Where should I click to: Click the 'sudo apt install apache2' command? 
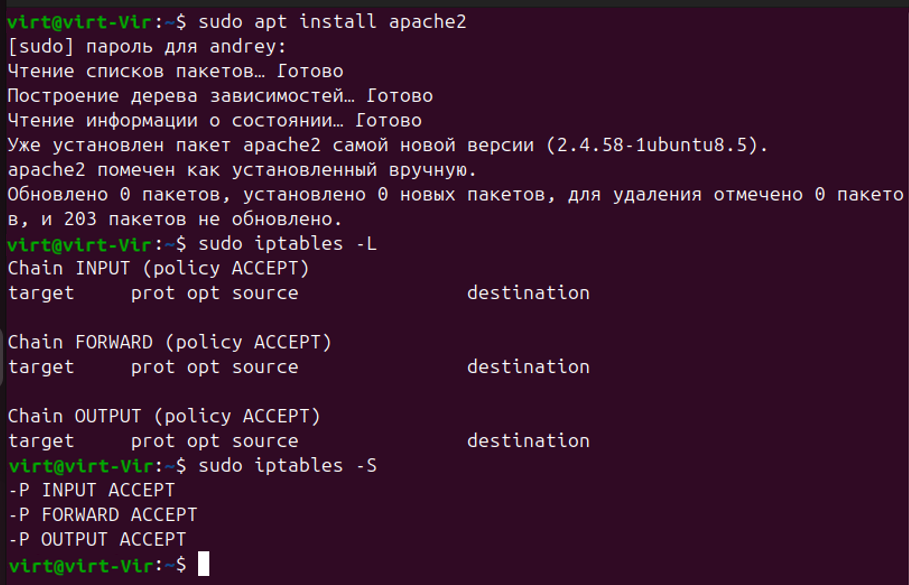[332, 22]
